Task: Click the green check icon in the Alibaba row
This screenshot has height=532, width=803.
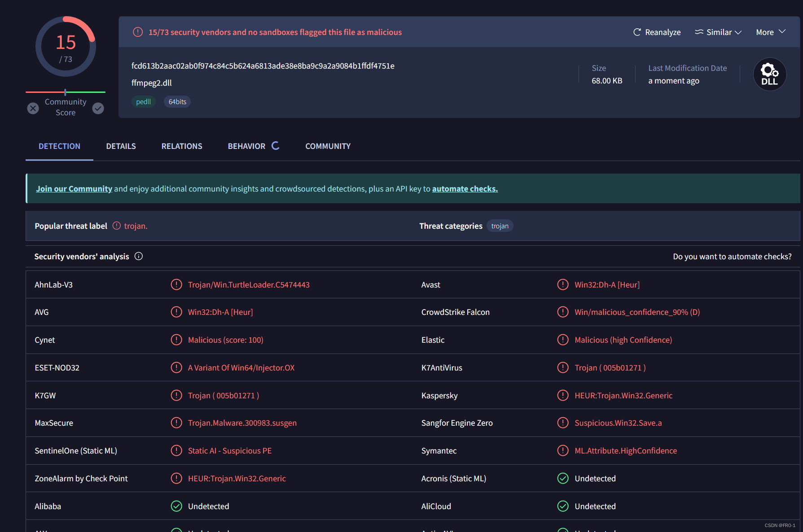Action: point(176,506)
